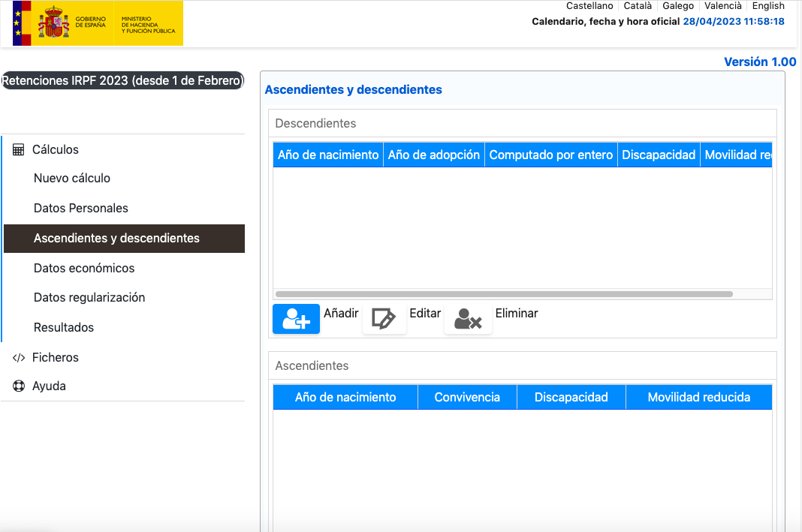Viewport: 802px width, 532px height.
Task: Click the code brackets icon beside Ficheros
Action: point(19,358)
